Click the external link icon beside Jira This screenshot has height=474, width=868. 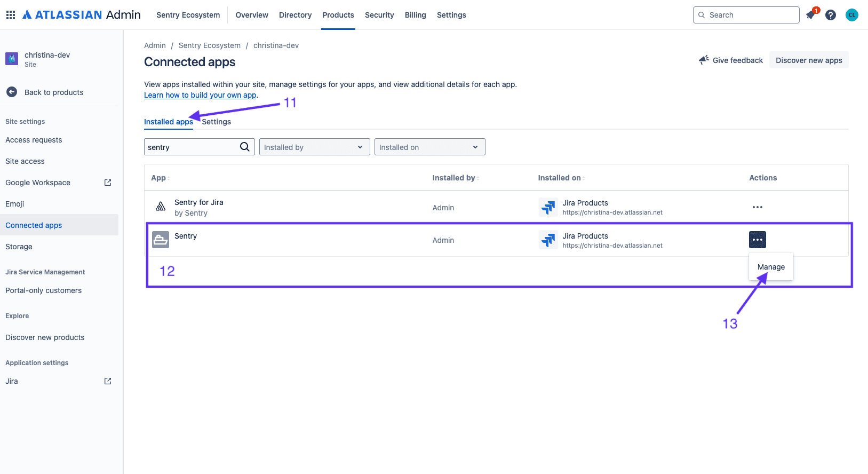(x=108, y=381)
